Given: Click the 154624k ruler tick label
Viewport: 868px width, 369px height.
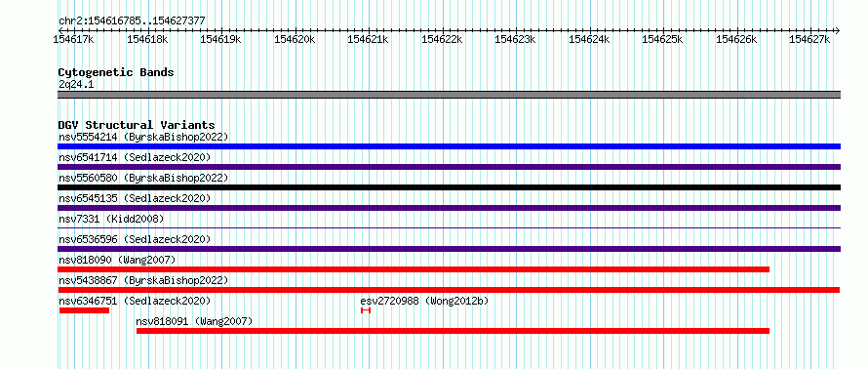Looking at the screenshot, I should tap(589, 39).
